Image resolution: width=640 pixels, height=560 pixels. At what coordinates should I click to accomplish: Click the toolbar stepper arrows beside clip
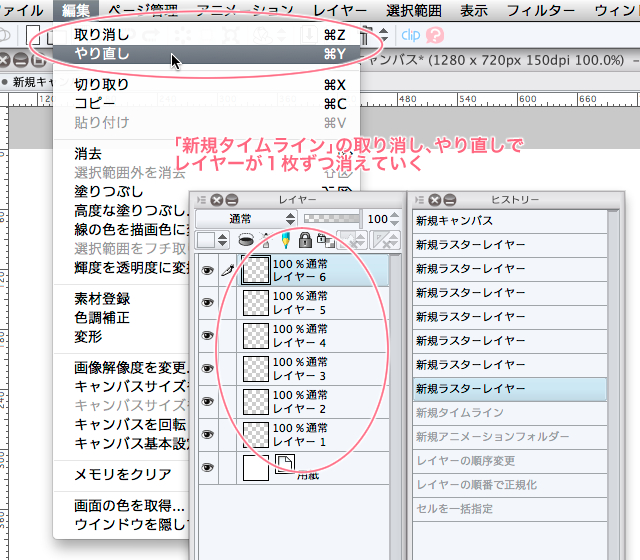pos(384,36)
